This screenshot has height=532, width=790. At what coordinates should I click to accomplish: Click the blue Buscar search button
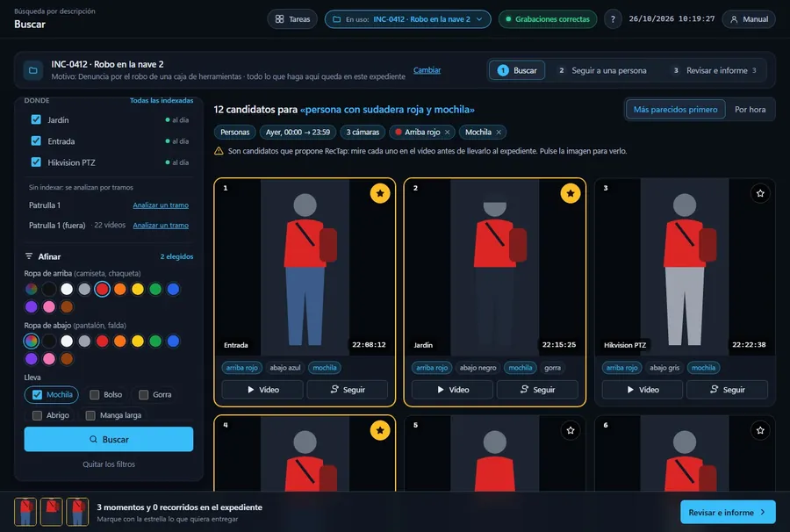[109, 439]
